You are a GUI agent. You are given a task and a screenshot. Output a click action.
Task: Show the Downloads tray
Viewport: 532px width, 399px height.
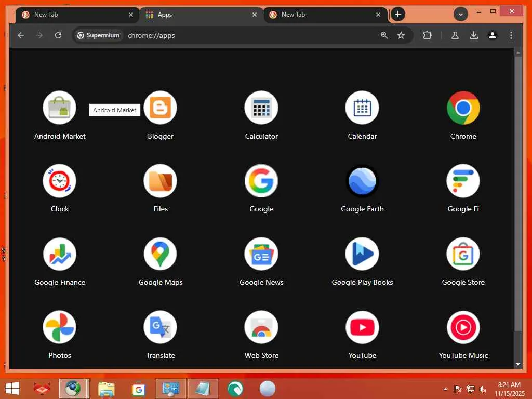(474, 35)
